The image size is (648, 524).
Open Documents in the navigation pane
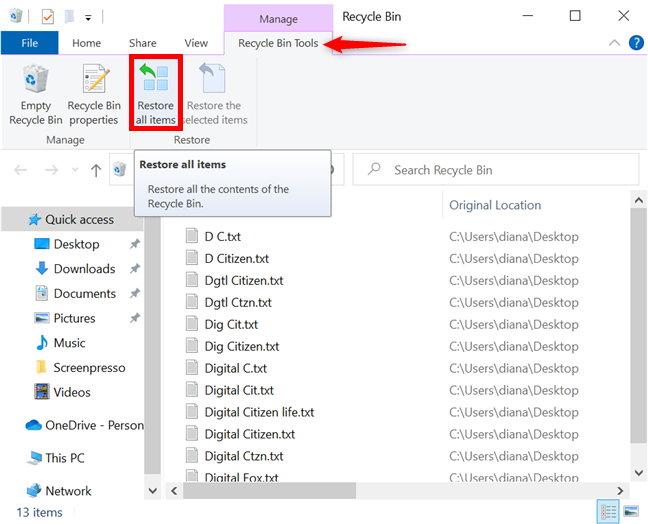click(x=76, y=293)
